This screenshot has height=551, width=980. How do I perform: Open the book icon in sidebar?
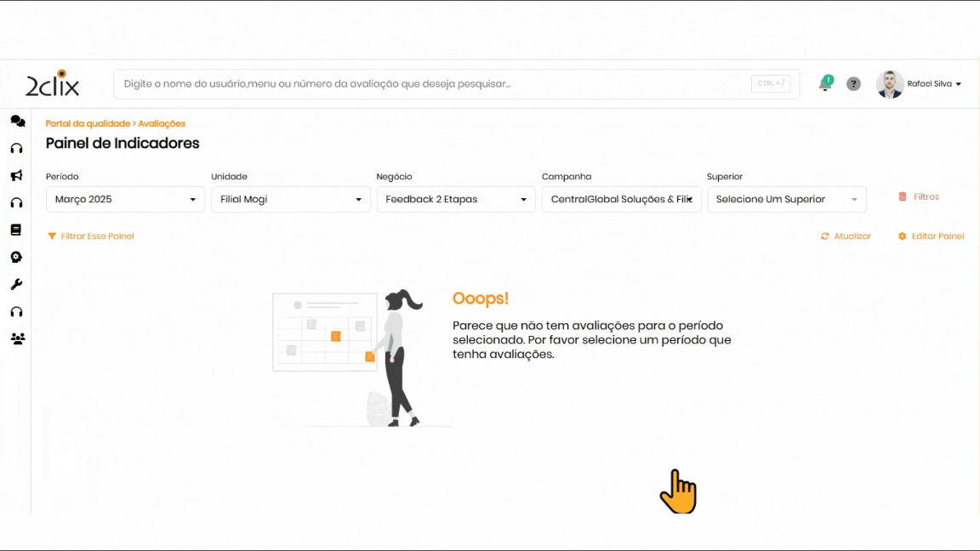(16, 230)
